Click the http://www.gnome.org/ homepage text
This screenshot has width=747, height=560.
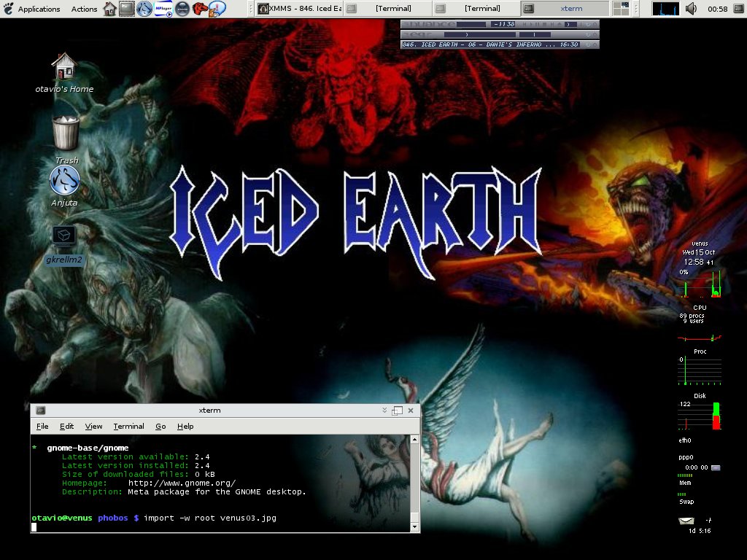182,483
